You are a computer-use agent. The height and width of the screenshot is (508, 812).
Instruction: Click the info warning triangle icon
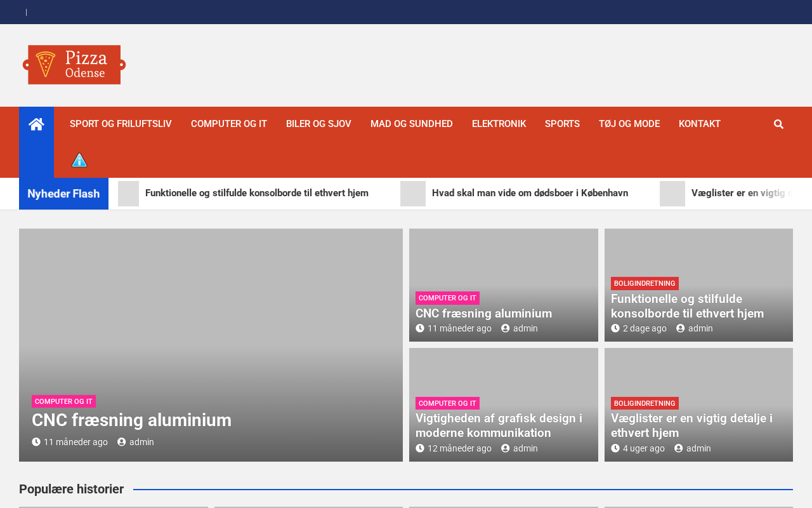[x=79, y=160]
